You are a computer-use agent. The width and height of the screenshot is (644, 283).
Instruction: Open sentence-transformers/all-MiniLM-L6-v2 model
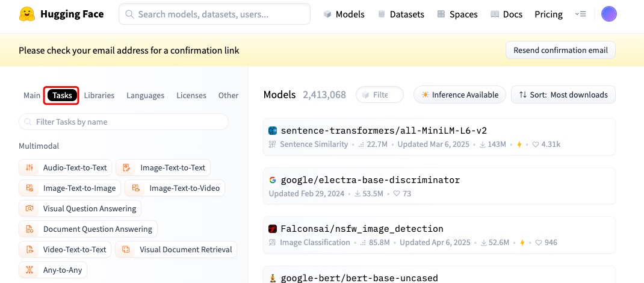pyautogui.click(x=383, y=131)
